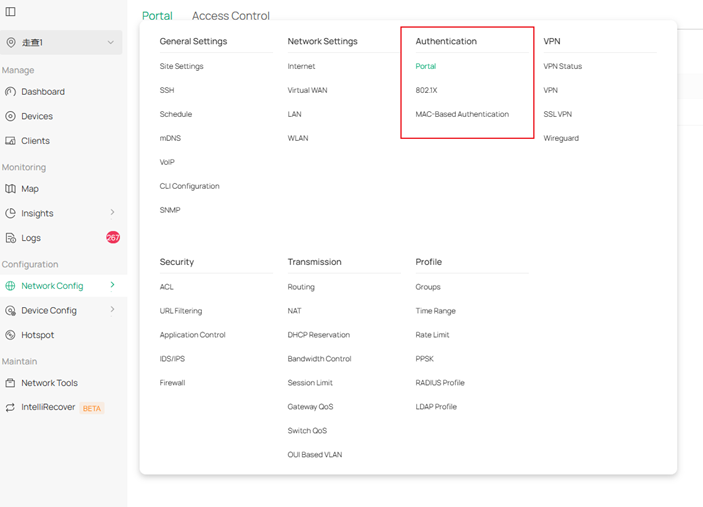Open SSH settings
Screen dimensions: 703x507
(167, 90)
